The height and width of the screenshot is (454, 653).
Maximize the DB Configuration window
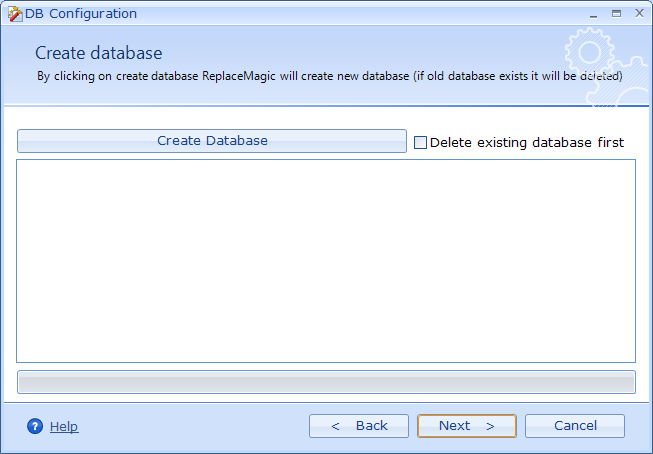(616, 13)
